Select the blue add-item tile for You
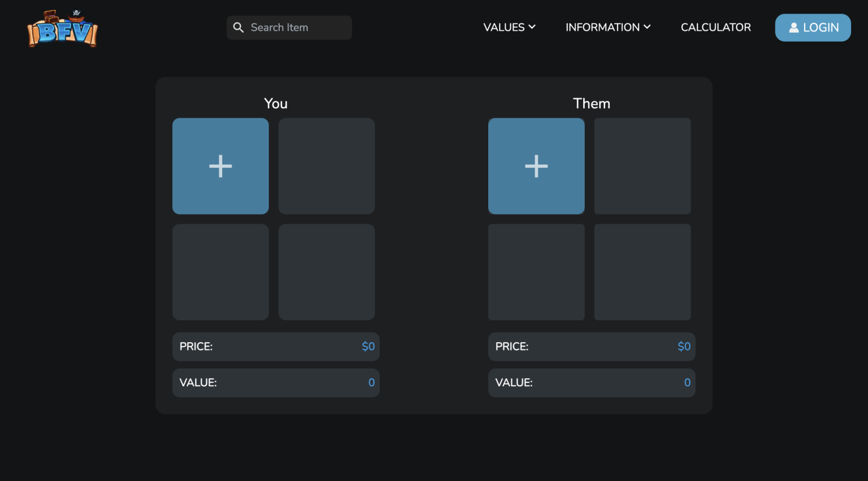The height and width of the screenshot is (481, 868). [220, 166]
